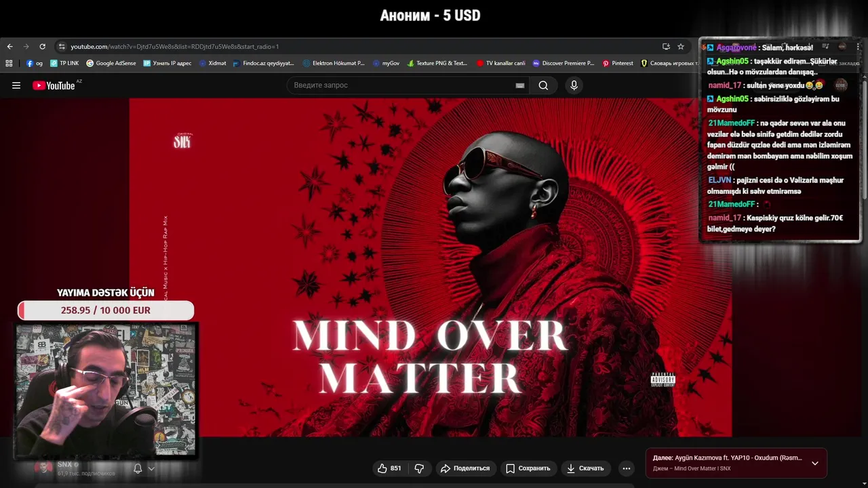Click the YouTube logo to go home

54,85
